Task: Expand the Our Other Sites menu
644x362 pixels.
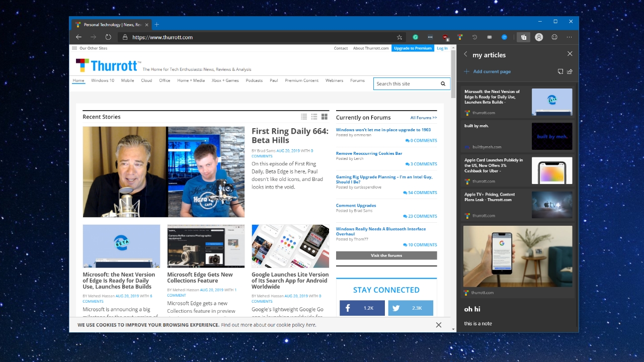Action: (90, 48)
